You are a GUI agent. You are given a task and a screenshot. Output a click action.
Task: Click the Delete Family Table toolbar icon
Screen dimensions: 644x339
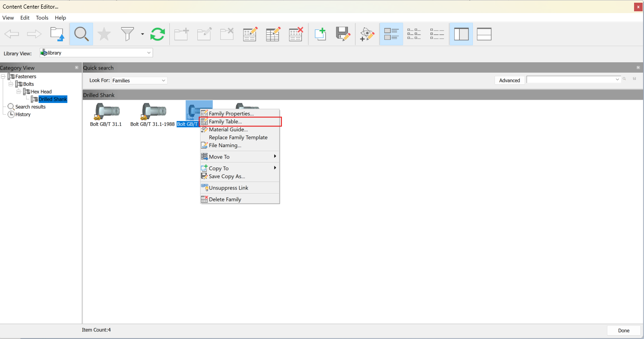(296, 34)
